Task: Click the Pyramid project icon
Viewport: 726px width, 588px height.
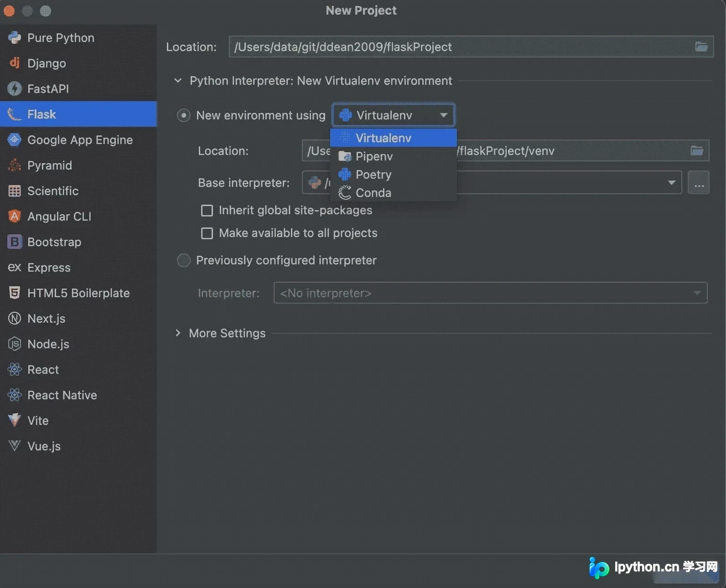Action: [x=15, y=165]
